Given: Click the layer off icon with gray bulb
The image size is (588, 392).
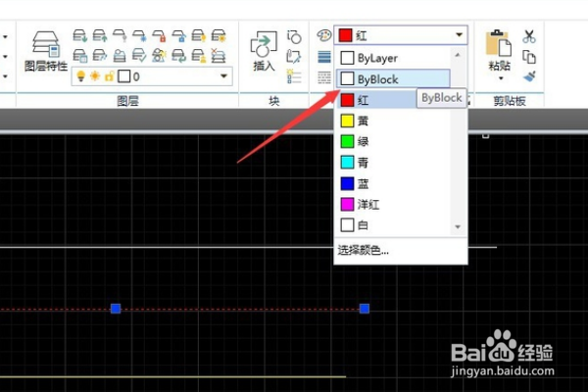Looking at the screenshot, I should 120,36.
